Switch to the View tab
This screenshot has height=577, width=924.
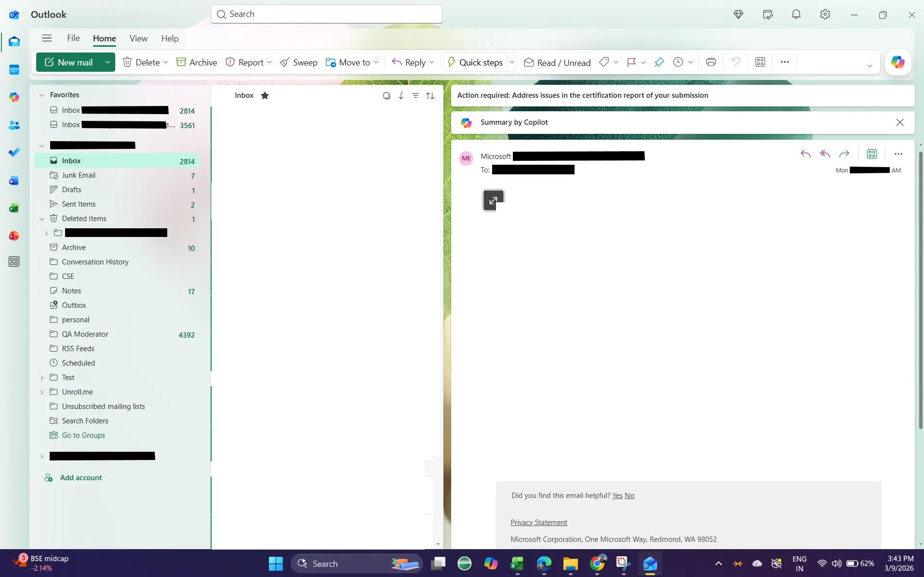[138, 39]
